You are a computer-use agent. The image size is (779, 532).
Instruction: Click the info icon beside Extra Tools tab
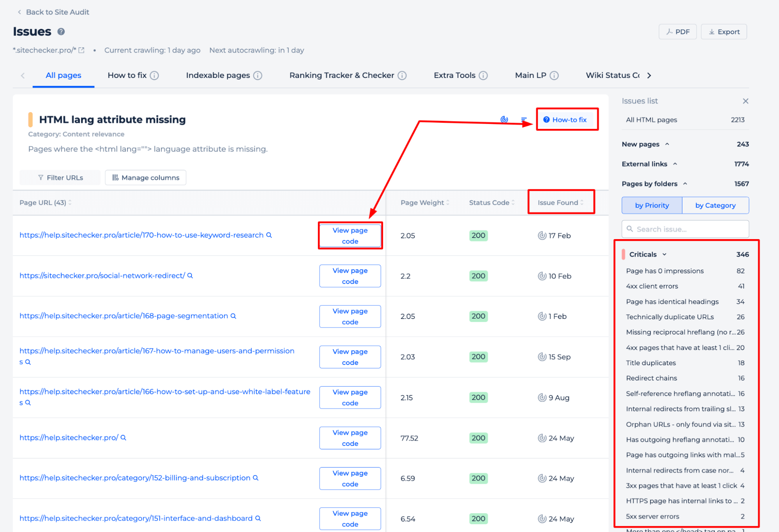pos(483,76)
